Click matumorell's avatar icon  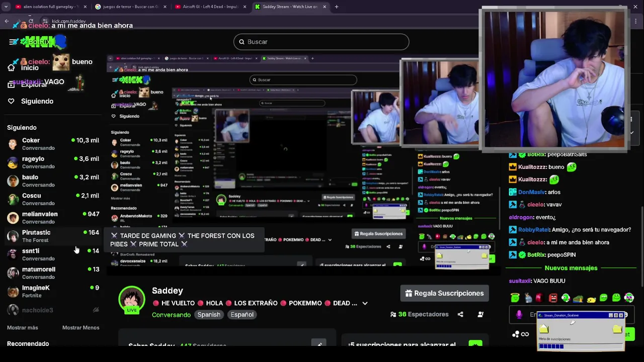point(13,273)
